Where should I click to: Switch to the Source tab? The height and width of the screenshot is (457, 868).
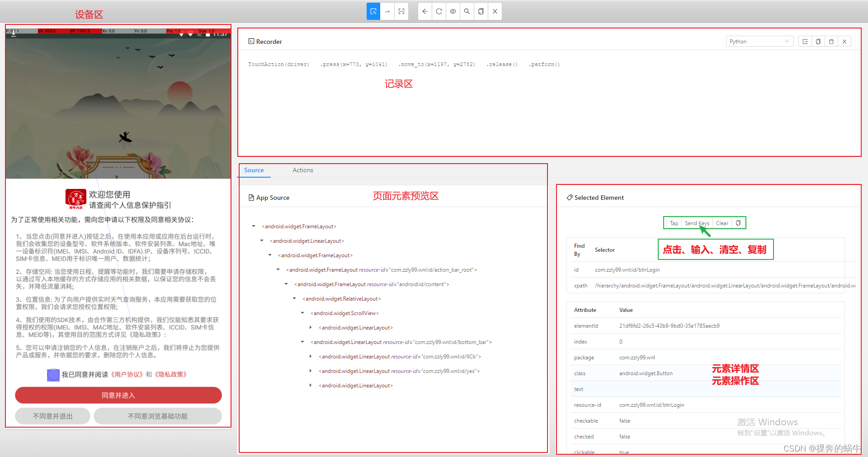click(x=254, y=170)
